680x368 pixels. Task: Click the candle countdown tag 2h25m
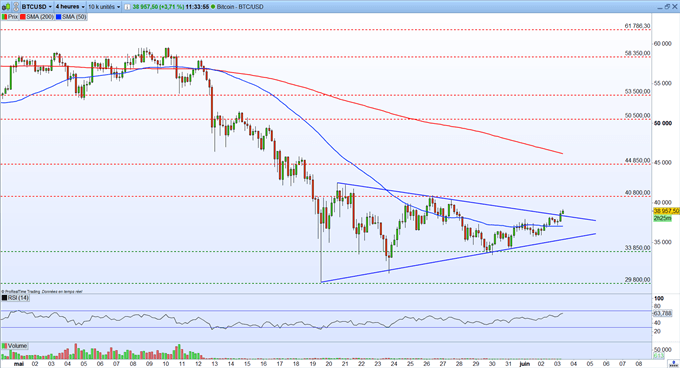click(x=662, y=218)
